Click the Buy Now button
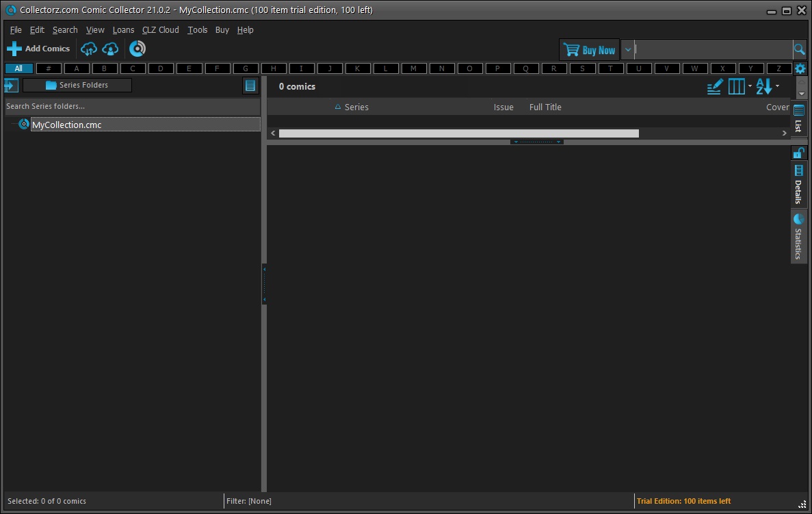Screen dimensions: 812x514 coord(589,50)
